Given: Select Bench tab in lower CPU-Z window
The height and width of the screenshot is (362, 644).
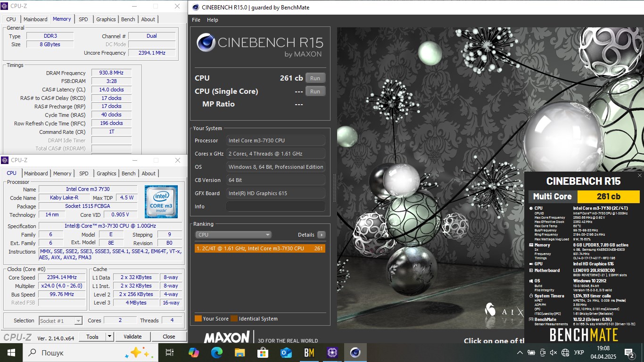Looking at the screenshot, I should pyautogui.click(x=129, y=173).
